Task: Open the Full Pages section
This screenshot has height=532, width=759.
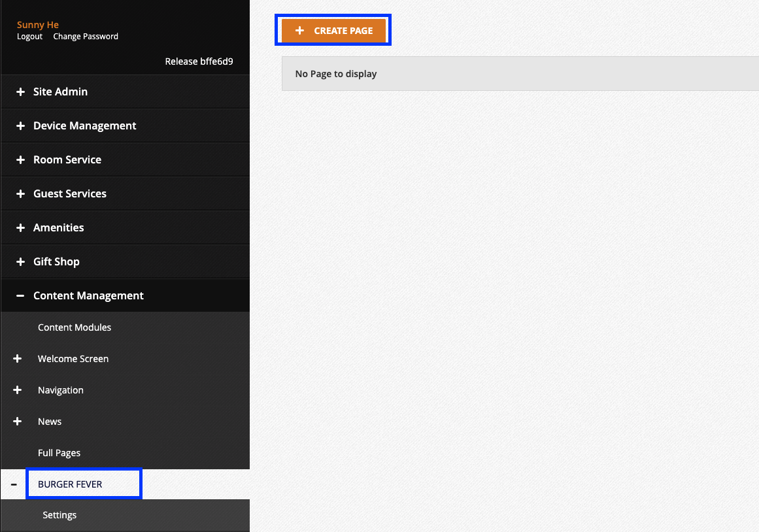Action: click(x=59, y=453)
